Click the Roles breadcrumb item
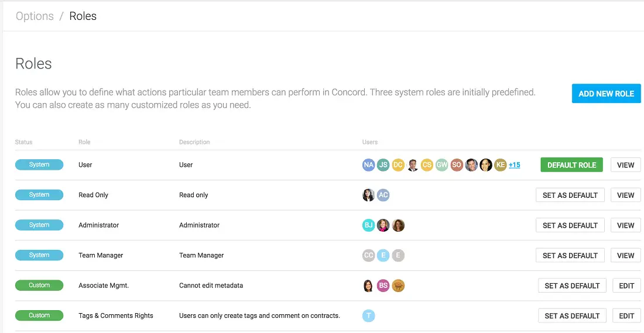 (83, 16)
